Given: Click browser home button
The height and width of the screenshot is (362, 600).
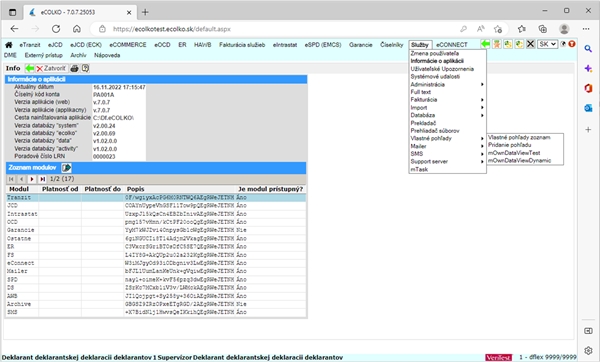Looking at the screenshot, I should (77, 29).
